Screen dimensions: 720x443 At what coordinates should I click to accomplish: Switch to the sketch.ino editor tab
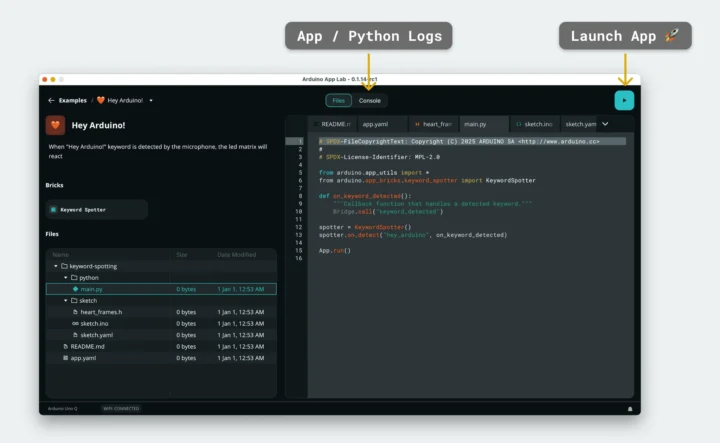click(535, 124)
